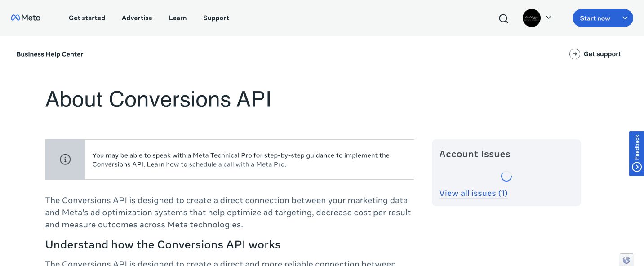The image size is (644, 266).
Task: Click the Get support arrow icon
Action: [x=574, y=54]
